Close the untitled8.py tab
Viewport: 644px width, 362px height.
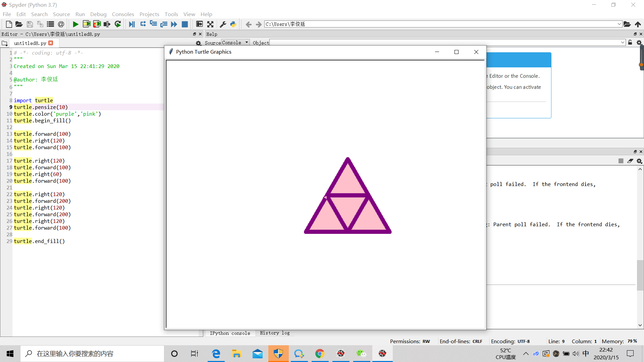(51, 43)
